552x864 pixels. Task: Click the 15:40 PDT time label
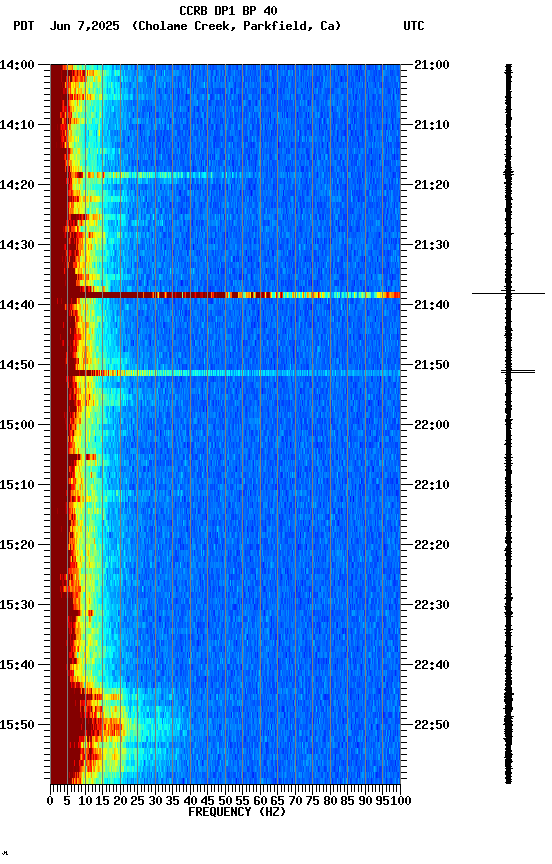(x=17, y=665)
